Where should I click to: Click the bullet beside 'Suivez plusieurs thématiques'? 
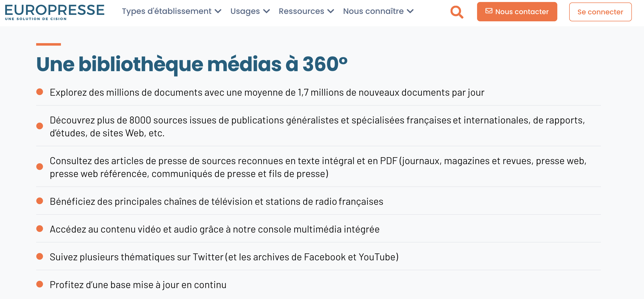pos(39,256)
